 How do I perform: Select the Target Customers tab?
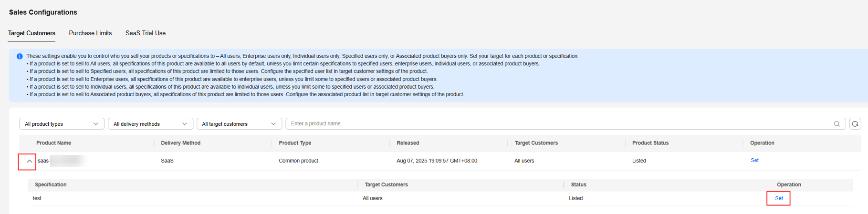(31, 33)
